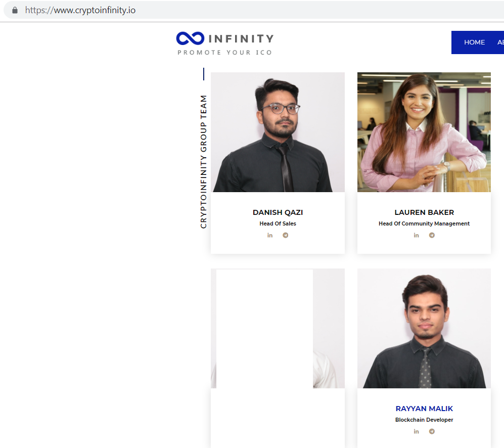Click the blue infinity logo symbol
The height and width of the screenshot is (448, 504).
click(x=190, y=38)
